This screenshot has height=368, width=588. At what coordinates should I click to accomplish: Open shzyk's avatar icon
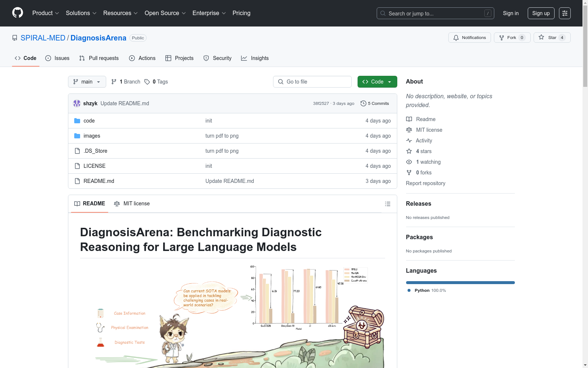point(77,103)
